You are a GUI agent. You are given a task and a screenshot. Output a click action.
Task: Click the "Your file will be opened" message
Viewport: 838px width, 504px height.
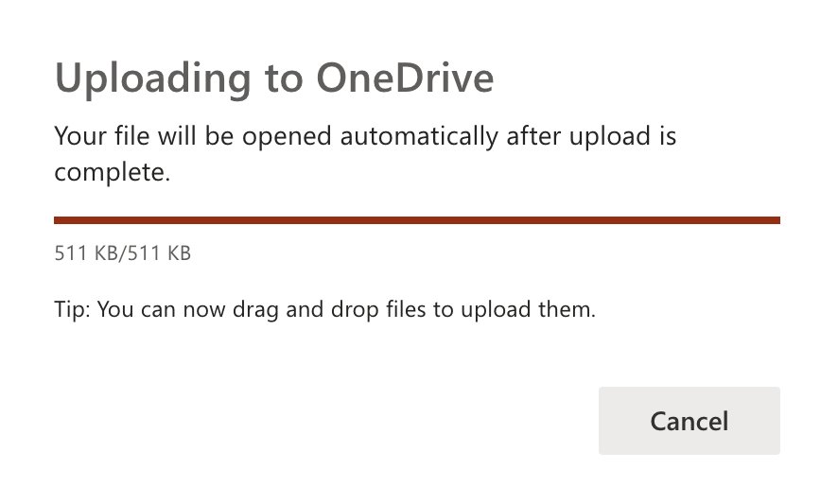point(365,137)
